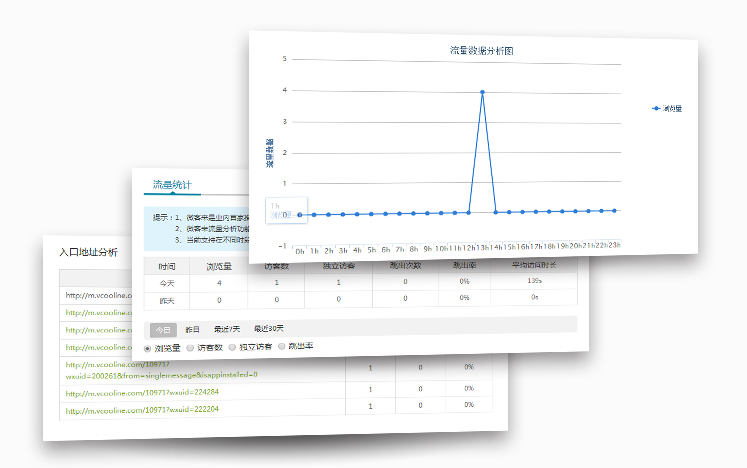This screenshot has height=468, width=747.
Task: Open the wxuid=224284 entry URL link
Action: click(141, 393)
